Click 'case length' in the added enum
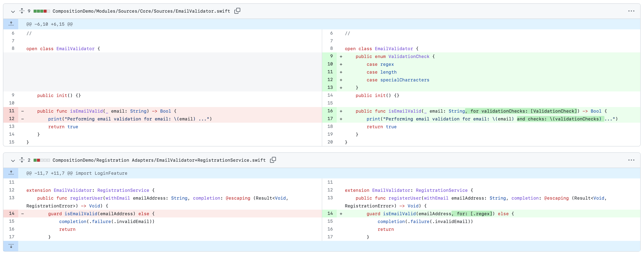The image size is (644, 255). (381, 72)
